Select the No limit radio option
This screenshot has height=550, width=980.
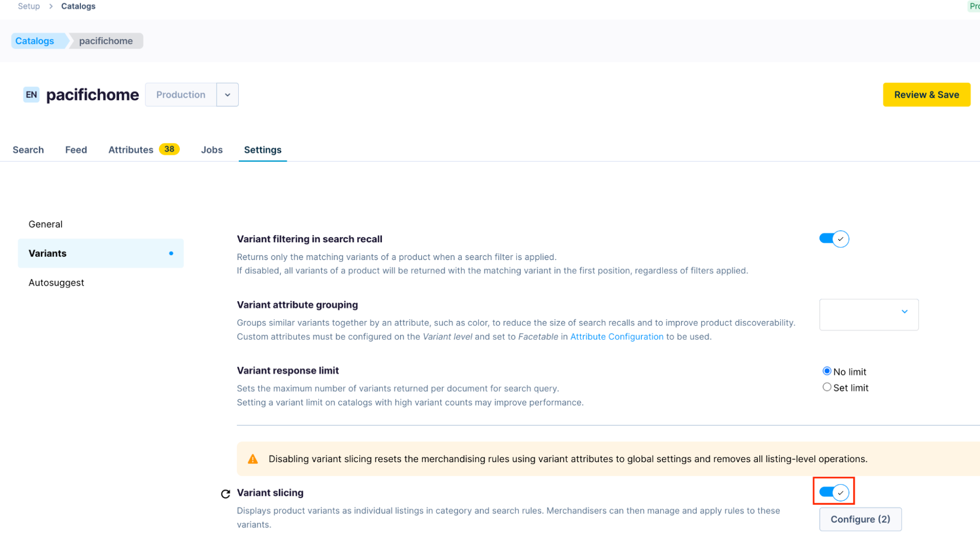tap(827, 371)
